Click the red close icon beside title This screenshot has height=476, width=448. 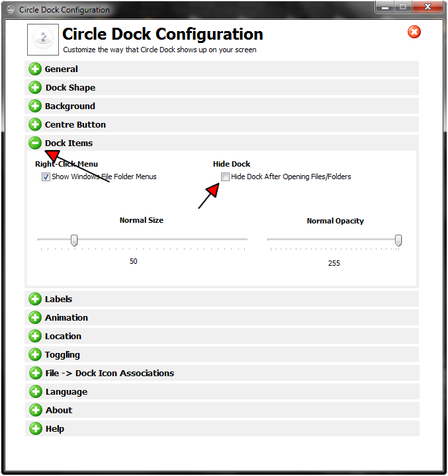414,32
